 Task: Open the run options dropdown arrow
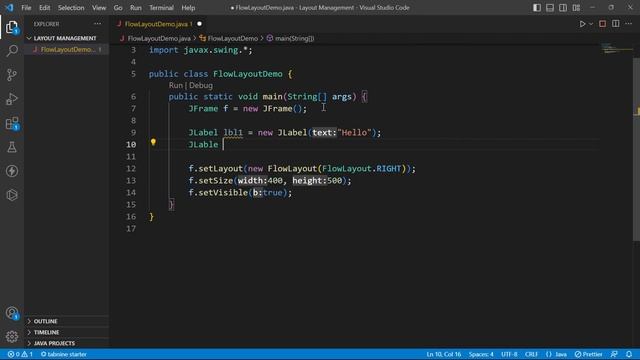coord(591,24)
